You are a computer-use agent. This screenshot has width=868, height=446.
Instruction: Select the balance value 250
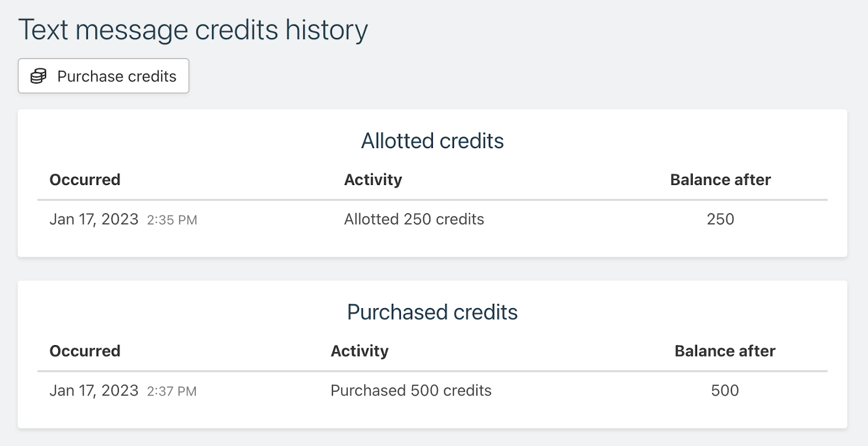point(720,219)
